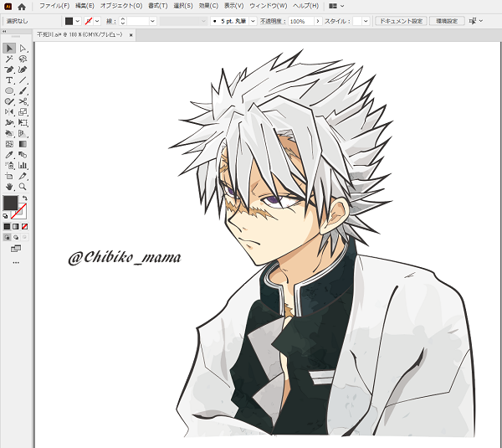Enable Draw Behind mode
Image resolution: width=502 pixels, height=448 pixels.
pyautogui.click(x=16, y=237)
